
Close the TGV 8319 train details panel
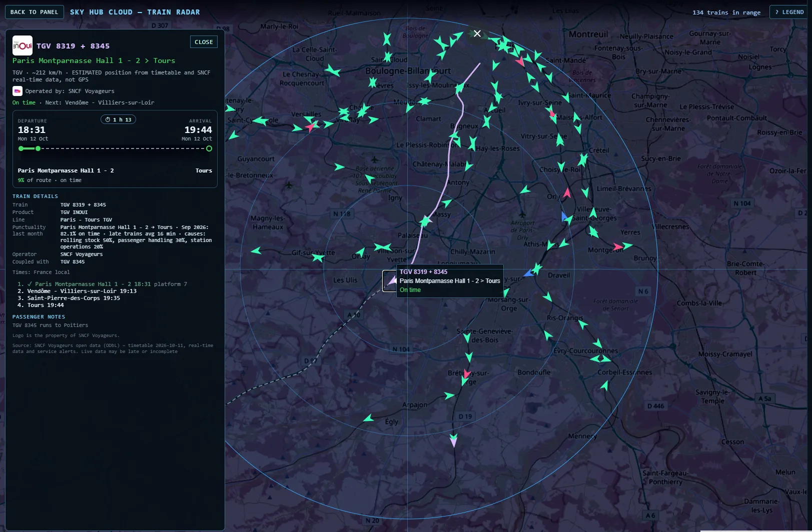pos(204,42)
